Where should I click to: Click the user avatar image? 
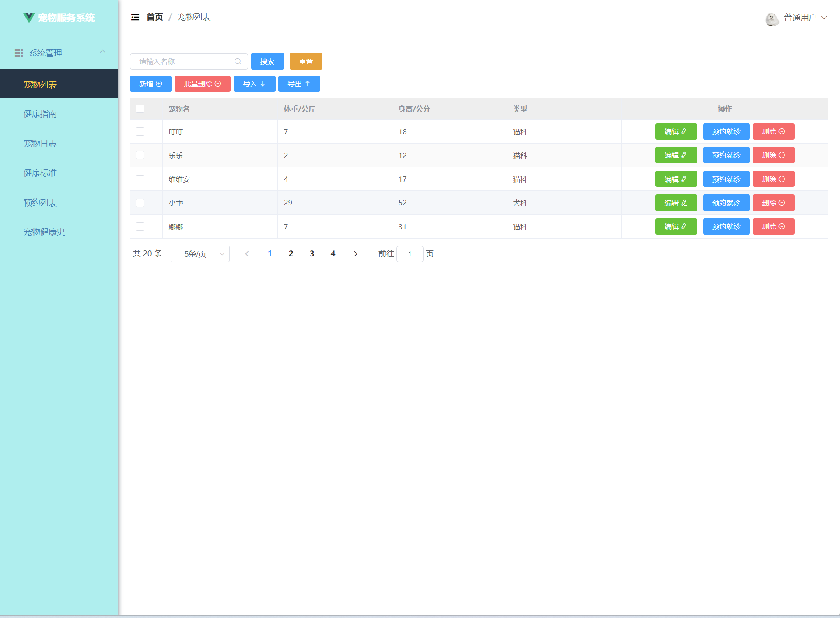(x=772, y=18)
